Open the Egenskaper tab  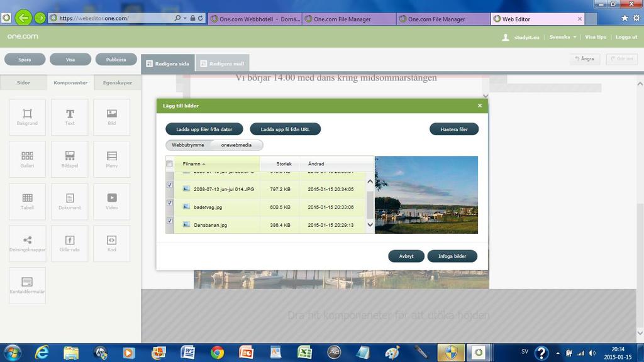point(118,82)
